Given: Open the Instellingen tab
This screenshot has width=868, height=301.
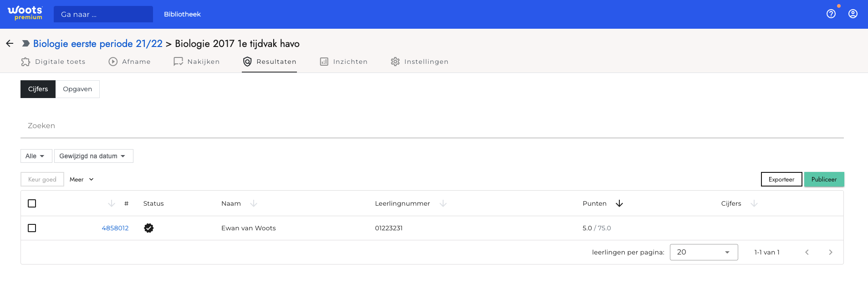Looking at the screenshot, I should pyautogui.click(x=419, y=62).
